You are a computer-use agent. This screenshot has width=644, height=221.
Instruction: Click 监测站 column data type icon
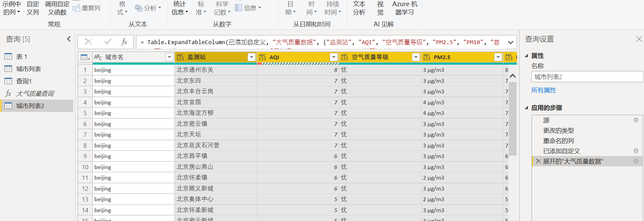click(180, 57)
